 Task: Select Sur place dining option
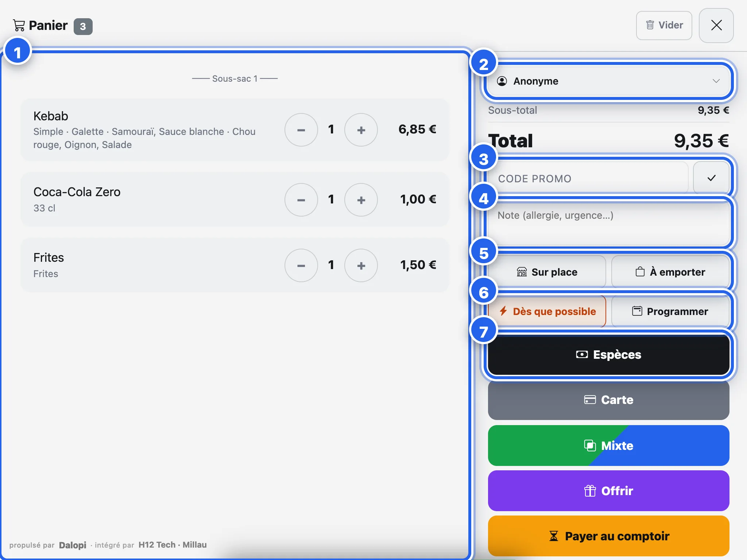pos(547,272)
